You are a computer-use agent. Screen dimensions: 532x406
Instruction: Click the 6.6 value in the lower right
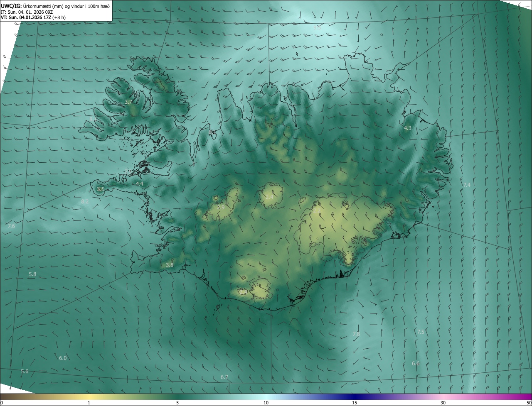tap(416, 364)
